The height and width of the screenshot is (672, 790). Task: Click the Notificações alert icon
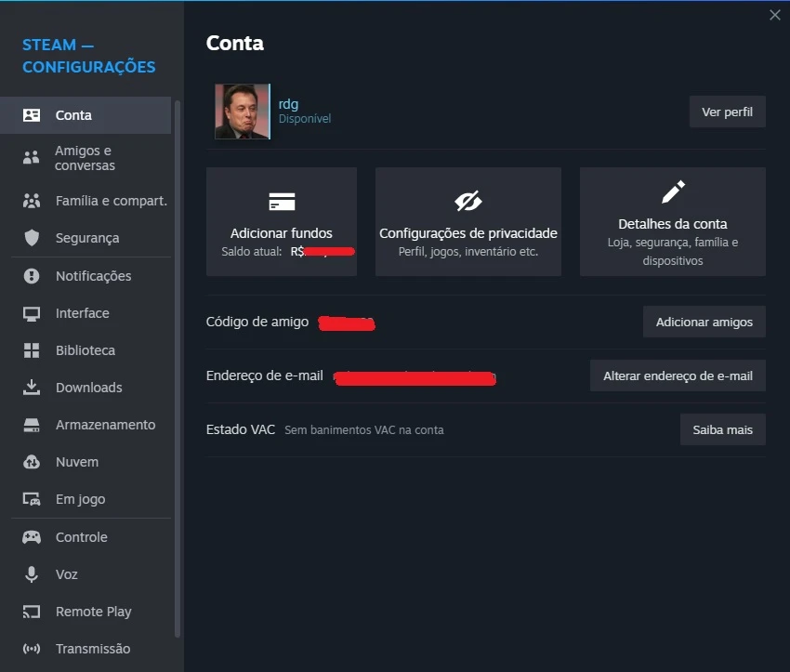click(x=32, y=276)
